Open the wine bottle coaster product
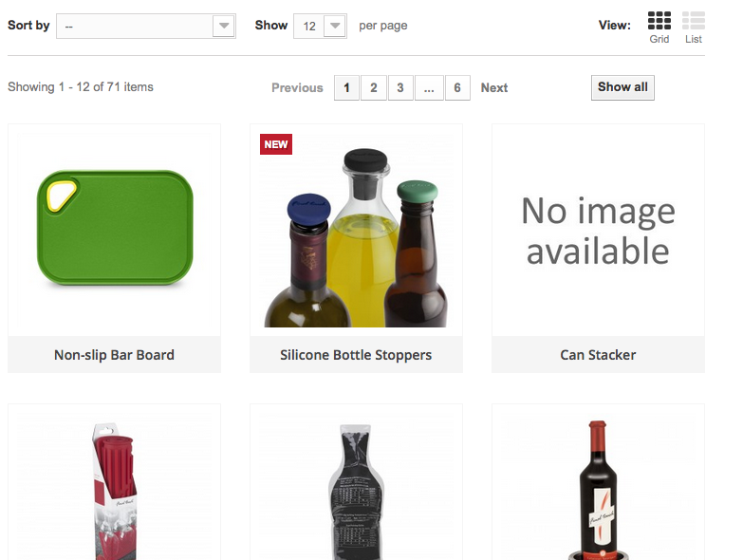The width and height of the screenshot is (743, 560). click(x=598, y=487)
